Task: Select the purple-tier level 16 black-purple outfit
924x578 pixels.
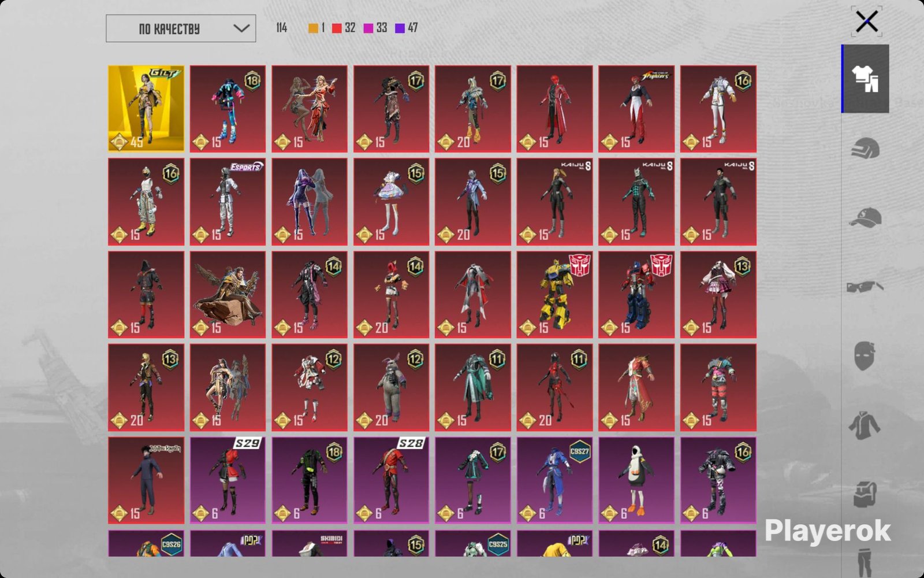Action: pyautogui.click(x=718, y=480)
